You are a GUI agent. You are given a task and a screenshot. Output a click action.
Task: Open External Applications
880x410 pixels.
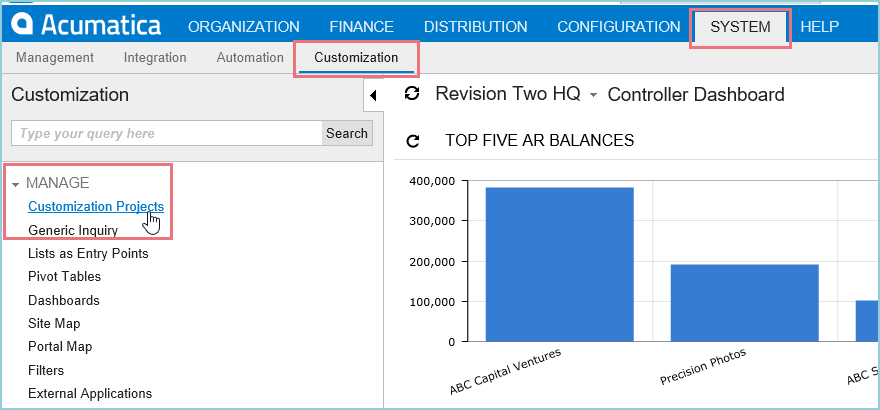point(90,393)
